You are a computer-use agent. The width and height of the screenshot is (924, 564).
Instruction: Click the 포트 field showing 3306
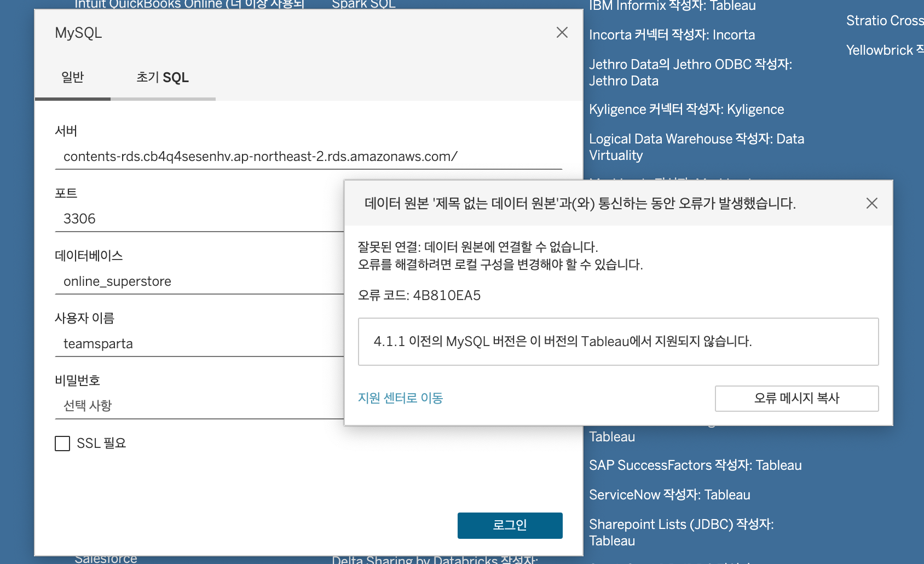tap(199, 219)
